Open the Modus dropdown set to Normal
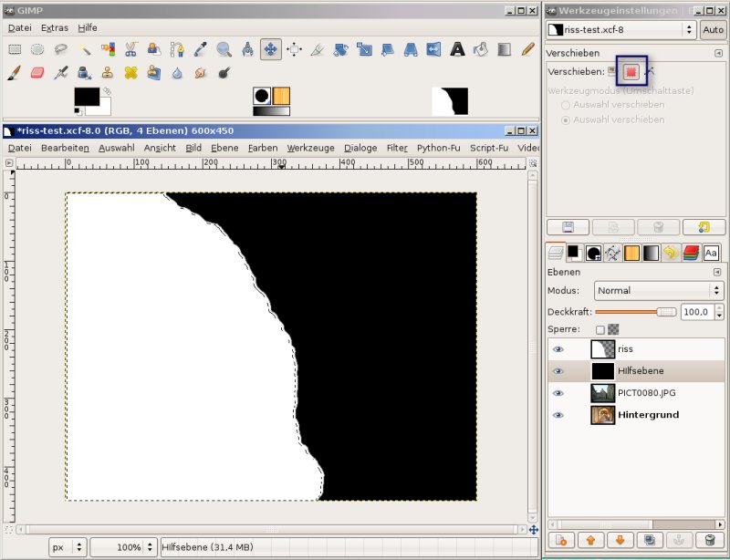 658,291
